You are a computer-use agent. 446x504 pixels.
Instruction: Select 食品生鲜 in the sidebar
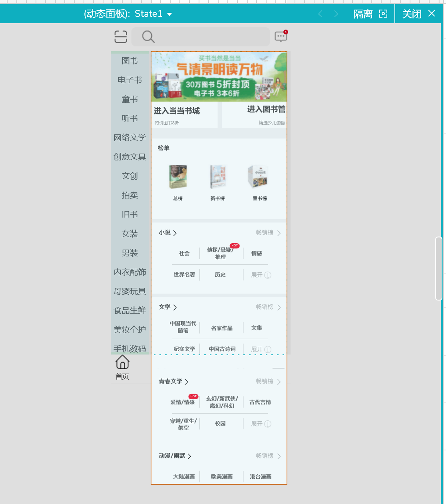pyautogui.click(x=130, y=310)
